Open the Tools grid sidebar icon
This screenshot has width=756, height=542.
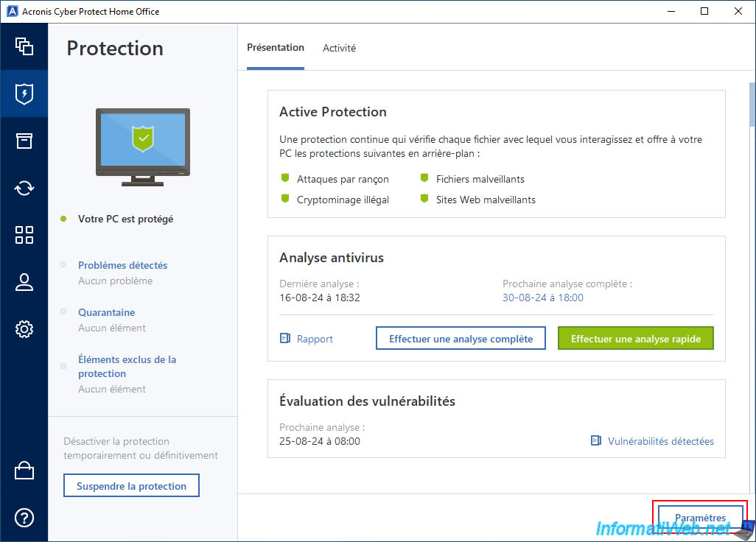pyautogui.click(x=24, y=235)
